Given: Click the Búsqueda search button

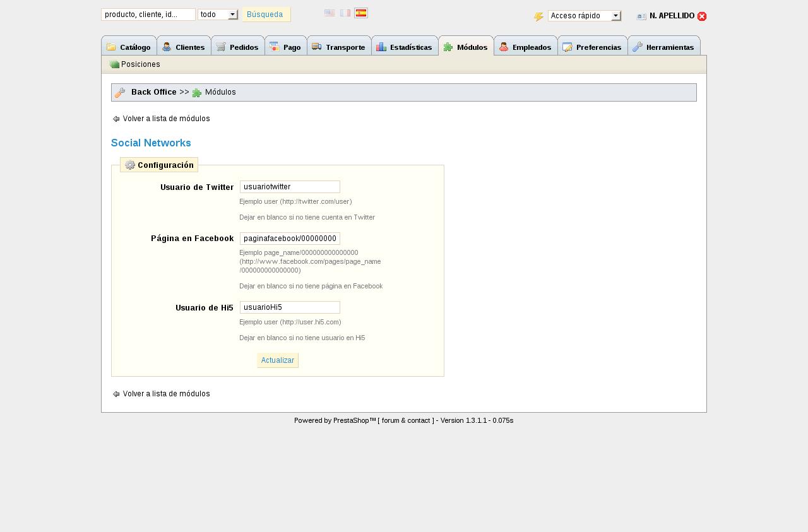Looking at the screenshot, I should click(x=266, y=15).
